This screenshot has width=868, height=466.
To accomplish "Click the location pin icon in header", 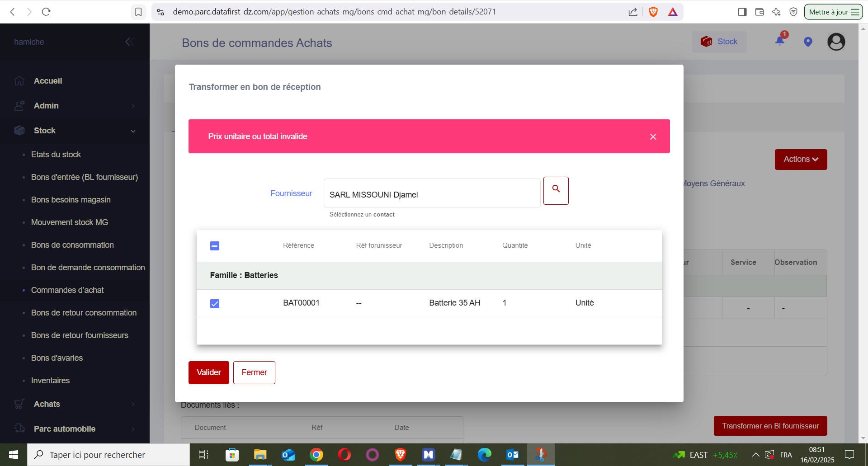I will (808, 42).
